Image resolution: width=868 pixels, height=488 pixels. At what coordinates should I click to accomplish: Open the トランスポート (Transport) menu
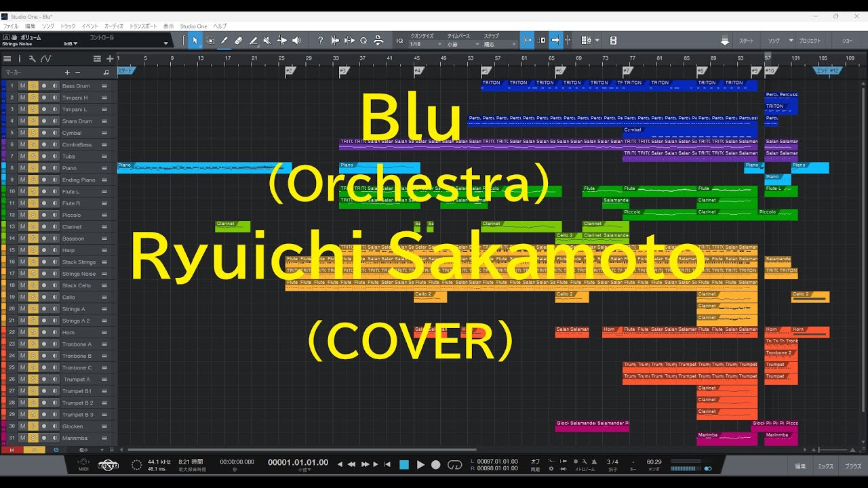144,26
